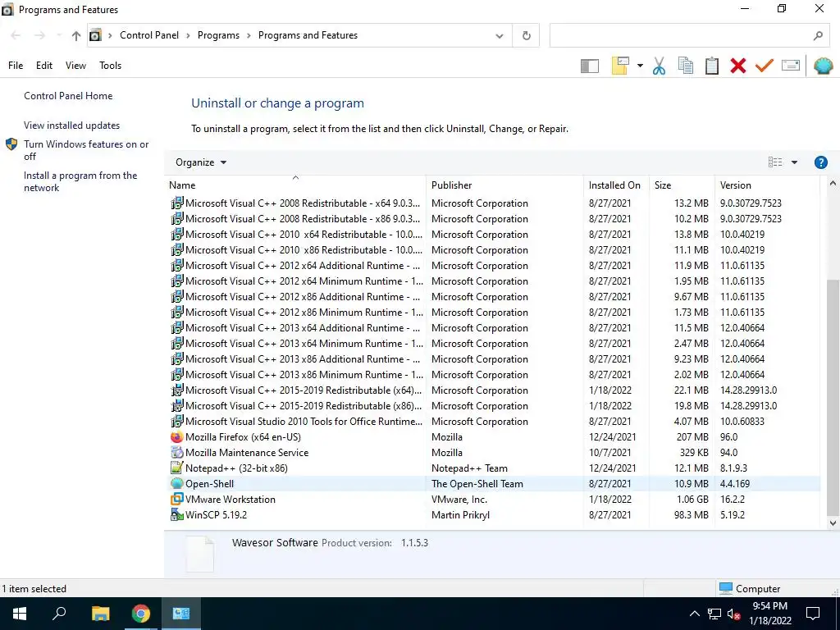Open Install a program from the network
This screenshot has height=630, width=840.
(80, 181)
